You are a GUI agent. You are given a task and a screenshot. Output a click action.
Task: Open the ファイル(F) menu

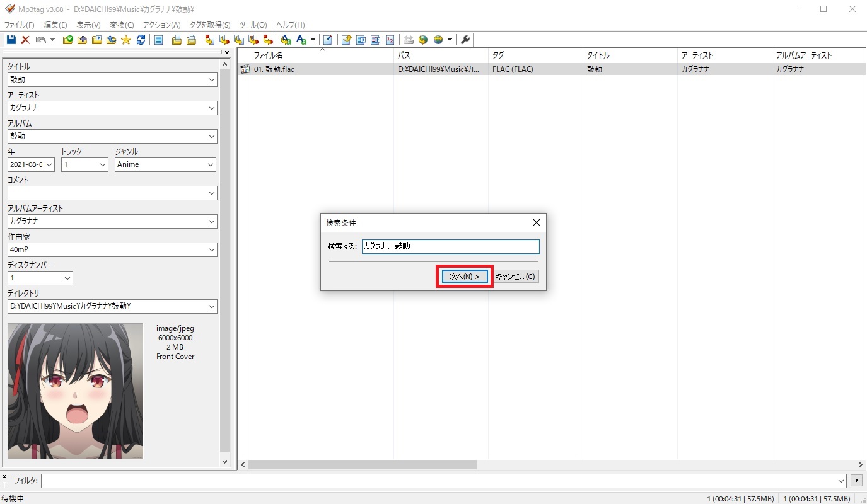click(x=19, y=25)
